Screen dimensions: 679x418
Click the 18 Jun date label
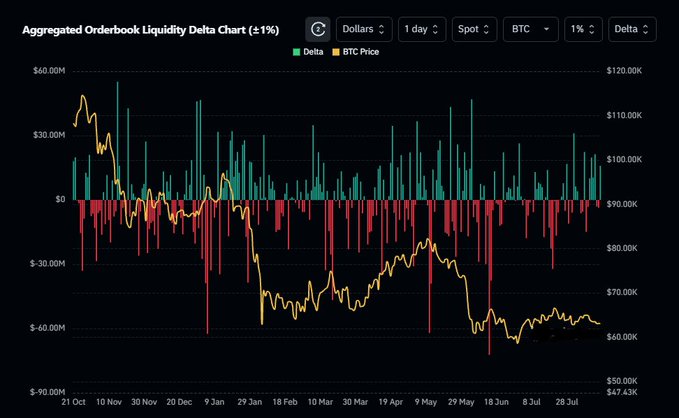[496, 402]
